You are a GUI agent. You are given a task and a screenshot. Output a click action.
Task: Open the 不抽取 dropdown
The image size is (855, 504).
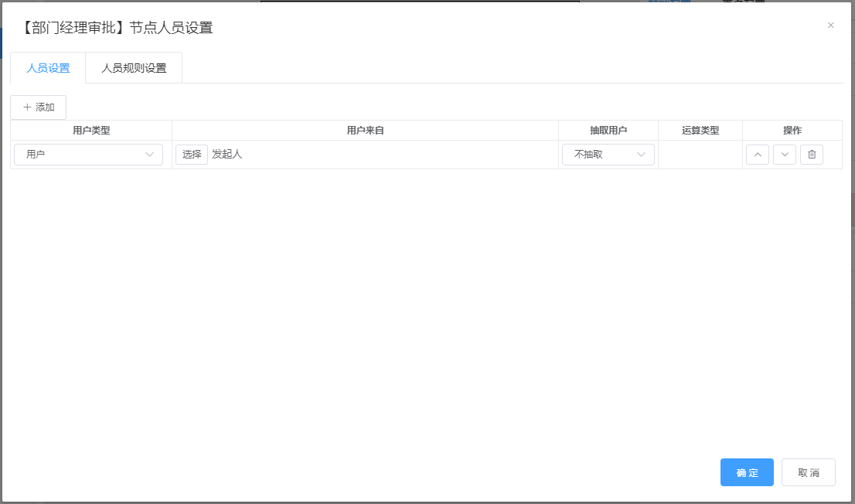608,155
